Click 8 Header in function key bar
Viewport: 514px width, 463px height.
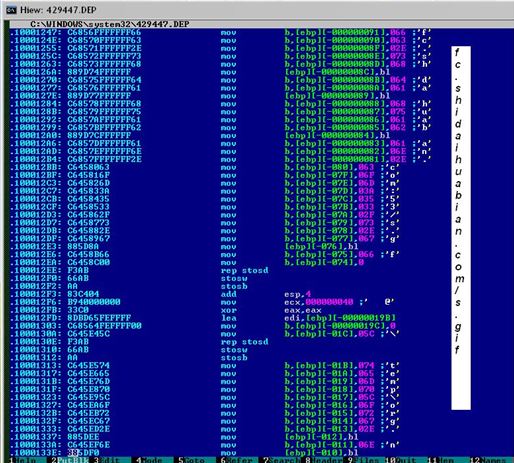[323, 460]
